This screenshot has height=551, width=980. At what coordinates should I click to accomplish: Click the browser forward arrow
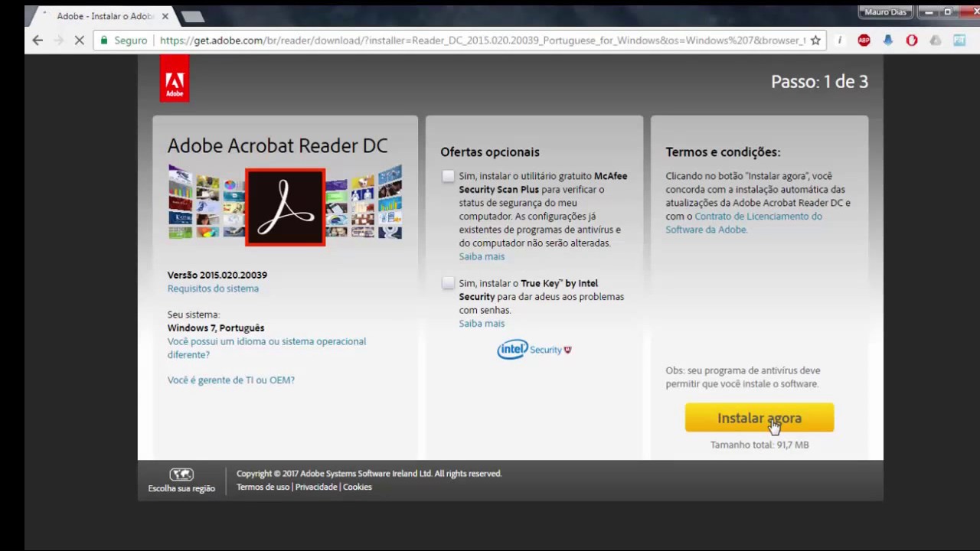(58, 41)
